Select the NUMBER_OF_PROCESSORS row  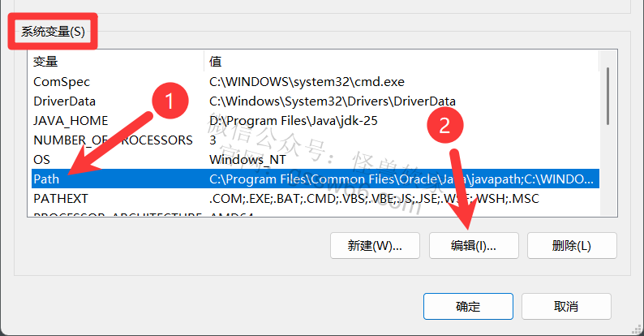click(316, 140)
